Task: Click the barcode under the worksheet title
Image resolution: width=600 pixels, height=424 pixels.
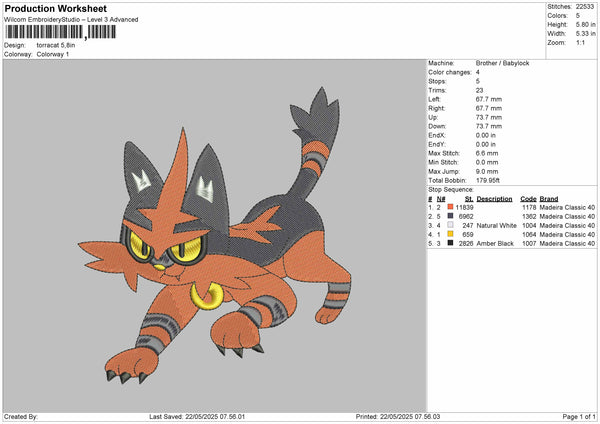Action: pyautogui.click(x=60, y=32)
